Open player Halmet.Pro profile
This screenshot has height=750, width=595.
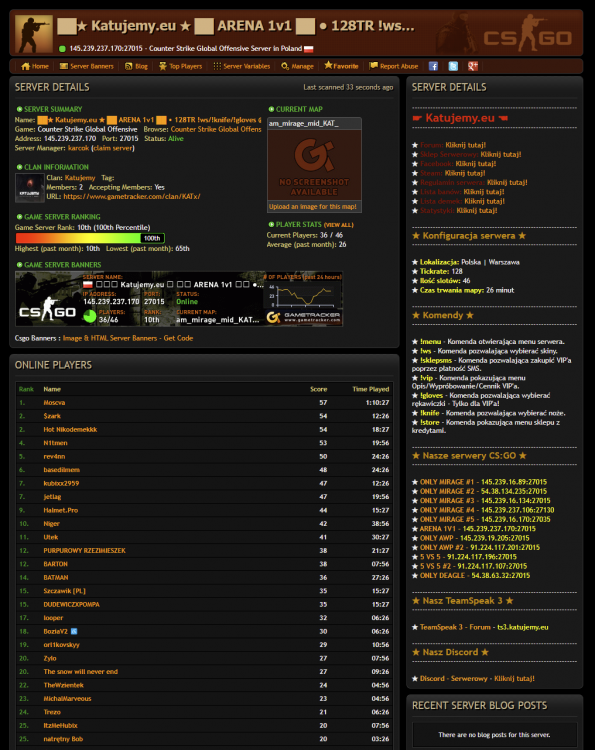[61, 510]
